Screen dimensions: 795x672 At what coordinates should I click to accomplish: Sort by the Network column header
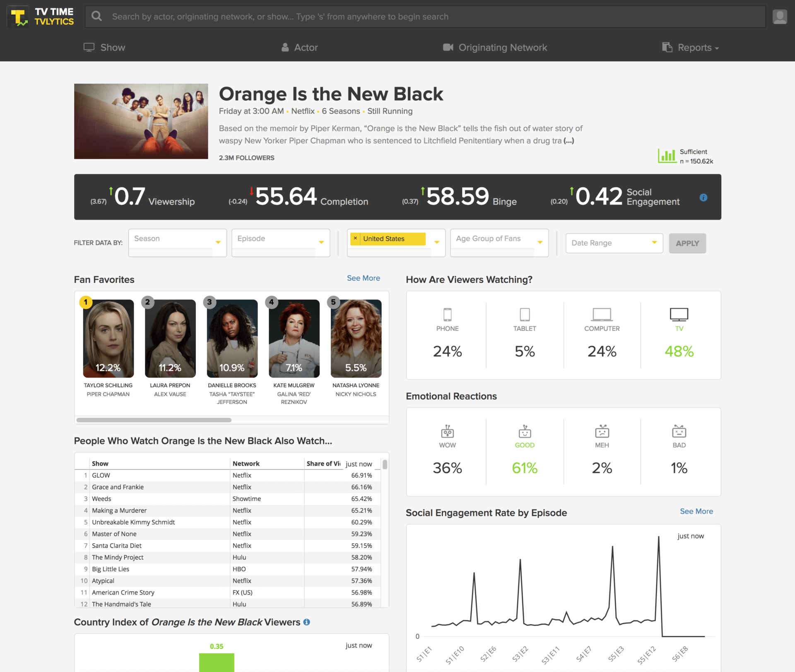[x=267, y=463]
